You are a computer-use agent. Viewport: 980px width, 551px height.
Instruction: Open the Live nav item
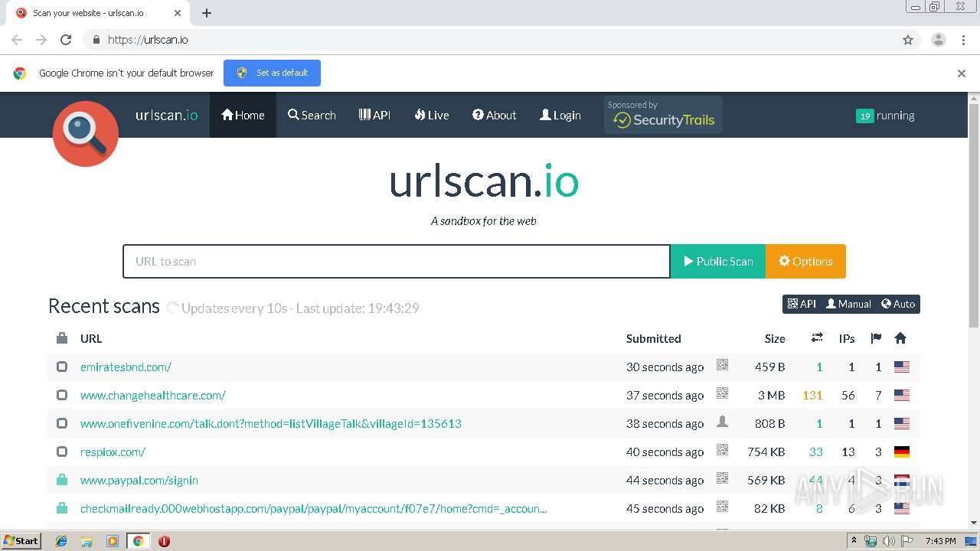point(432,116)
